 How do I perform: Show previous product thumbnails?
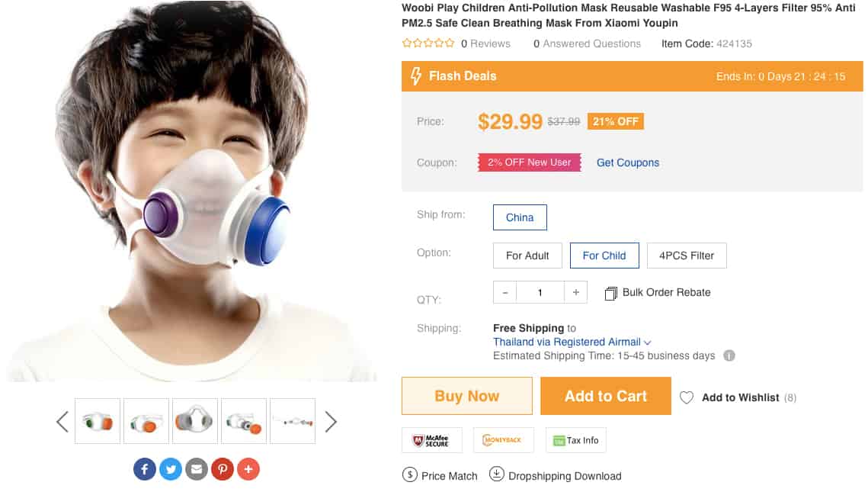(62, 422)
